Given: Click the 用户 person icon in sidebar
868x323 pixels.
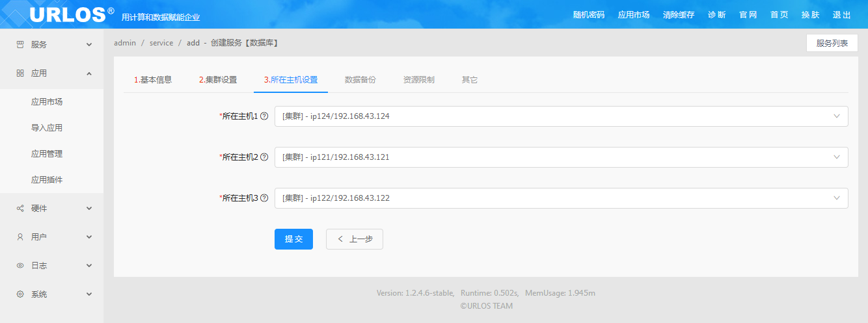Looking at the screenshot, I should [20, 237].
